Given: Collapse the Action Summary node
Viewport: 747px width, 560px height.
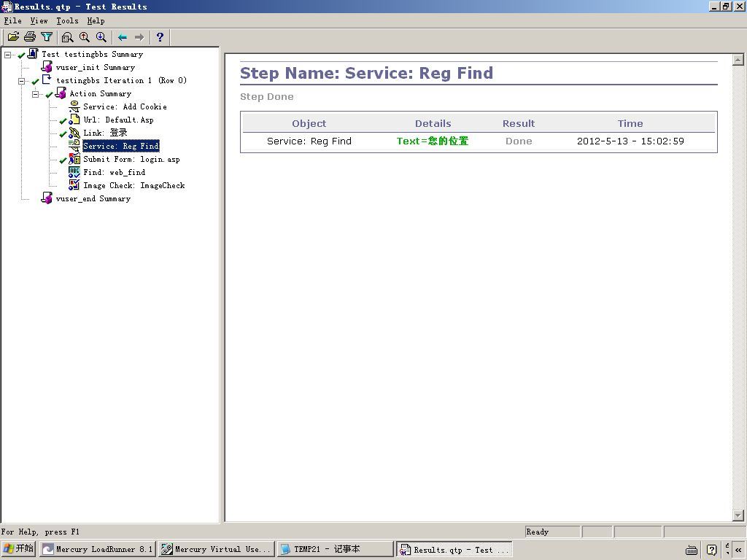Looking at the screenshot, I should [35, 94].
